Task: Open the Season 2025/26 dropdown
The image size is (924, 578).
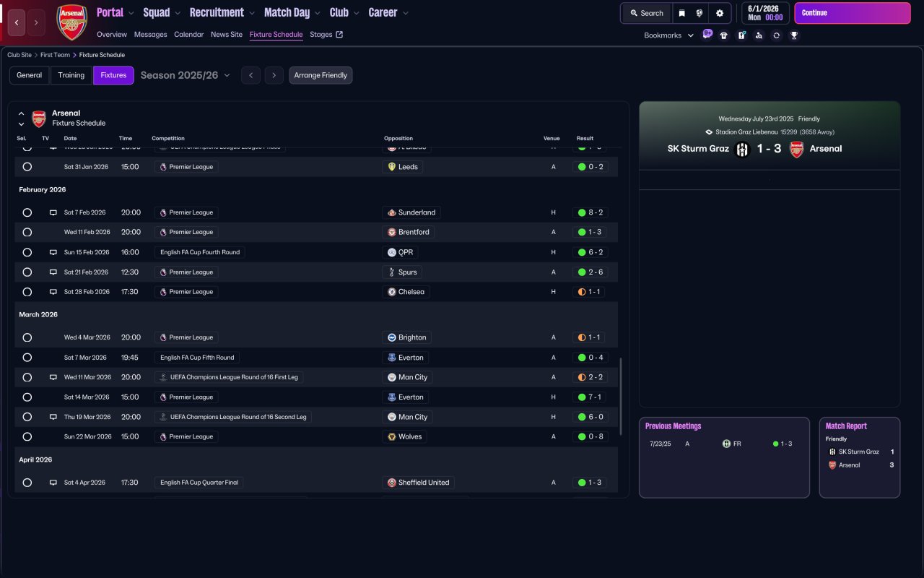Action: 186,75
